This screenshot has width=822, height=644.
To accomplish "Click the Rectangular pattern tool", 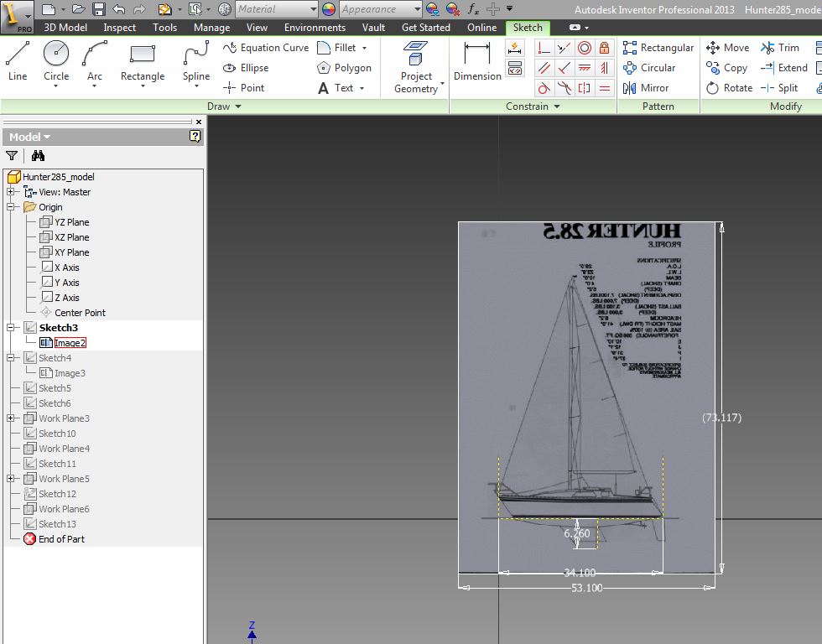I will click(658, 48).
